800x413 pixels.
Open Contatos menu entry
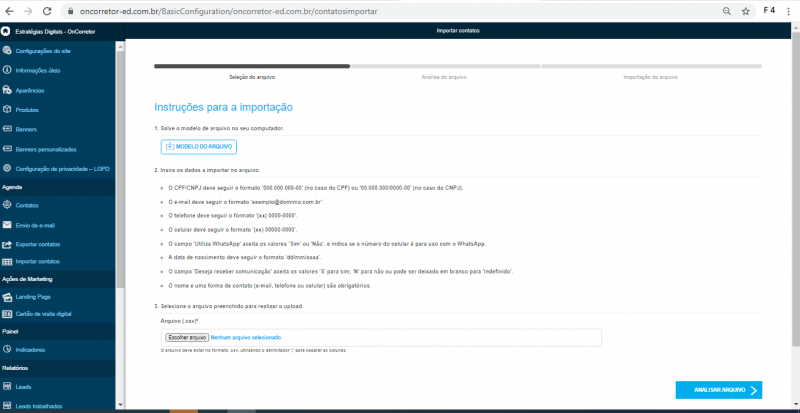pos(27,205)
